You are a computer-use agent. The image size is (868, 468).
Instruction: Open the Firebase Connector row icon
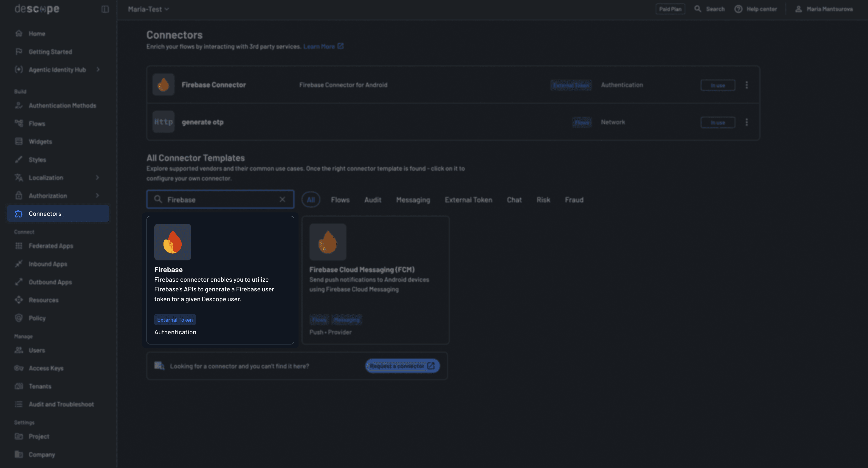(x=163, y=85)
